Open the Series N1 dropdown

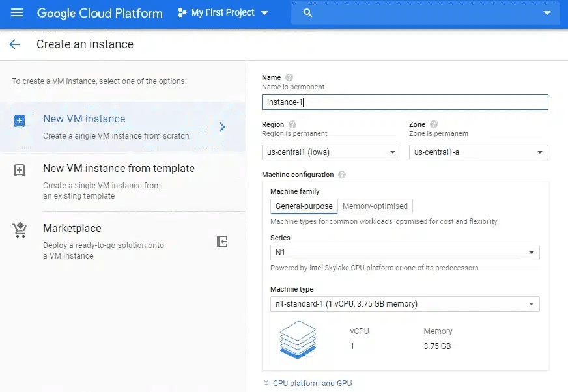pos(405,252)
